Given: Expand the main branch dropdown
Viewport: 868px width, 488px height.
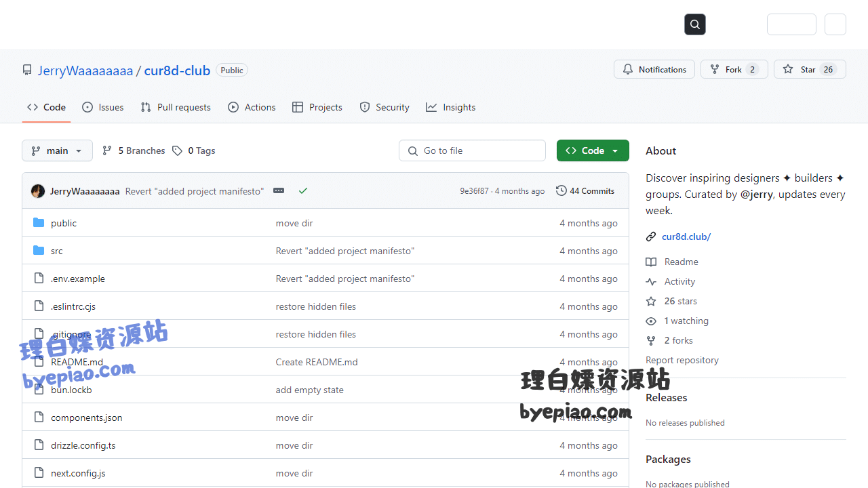Looking at the screenshot, I should click(57, 150).
